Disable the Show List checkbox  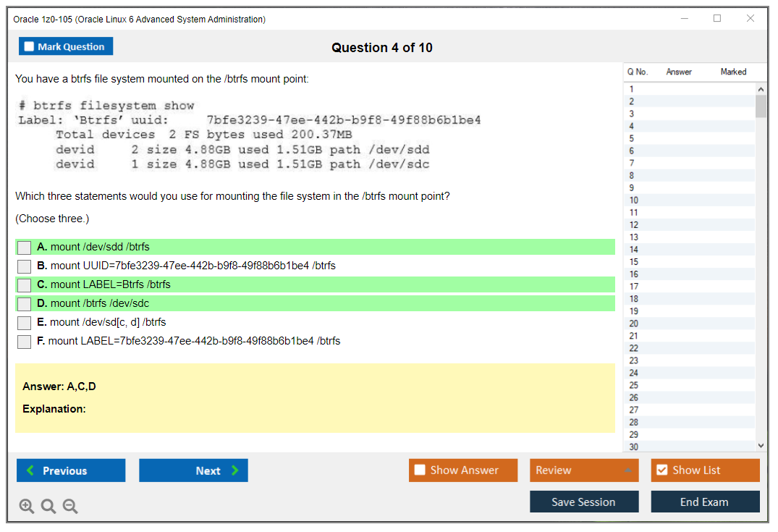pos(661,470)
